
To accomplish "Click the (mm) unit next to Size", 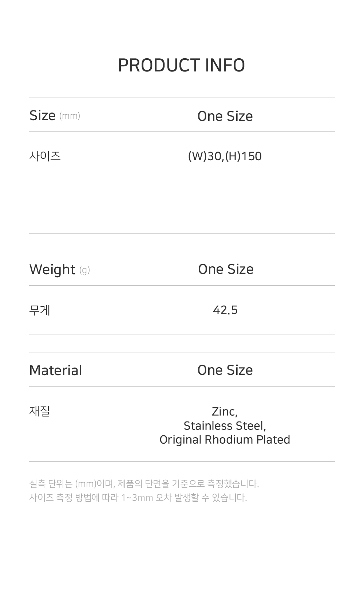I will (70, 116).
